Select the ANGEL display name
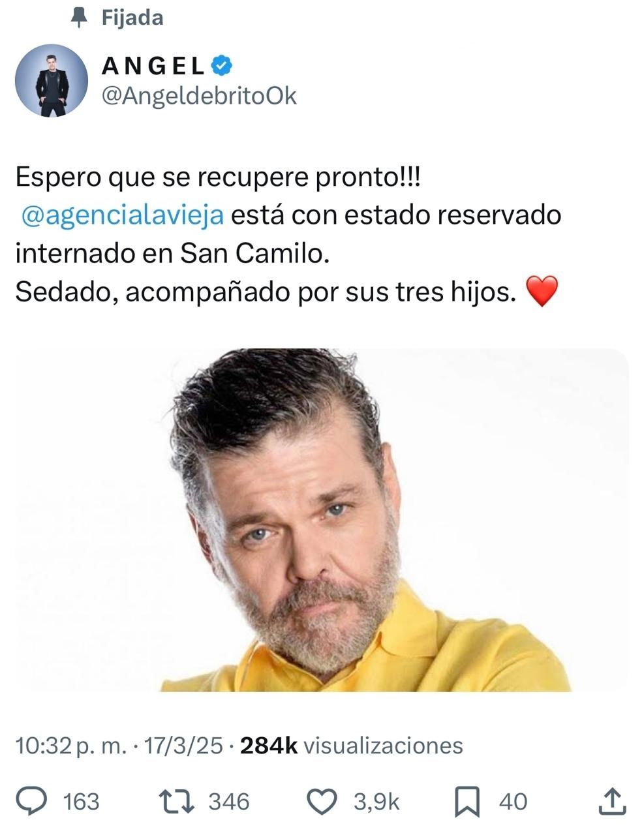 point(154,65)
